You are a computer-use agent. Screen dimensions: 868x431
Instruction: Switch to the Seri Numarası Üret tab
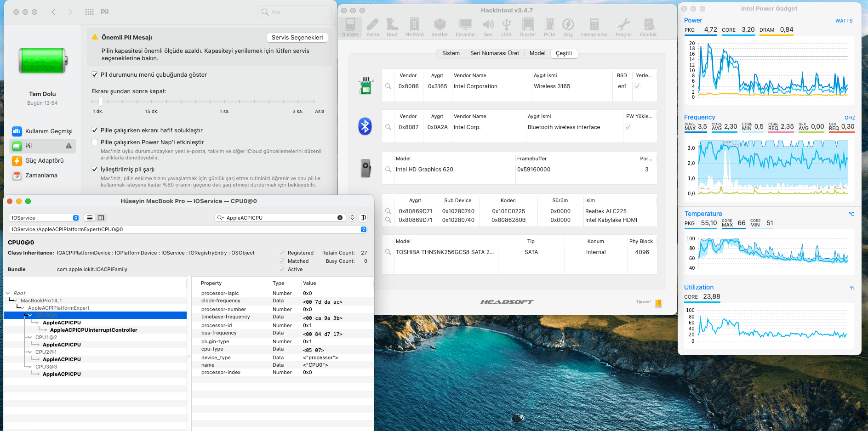pos(494,53)
